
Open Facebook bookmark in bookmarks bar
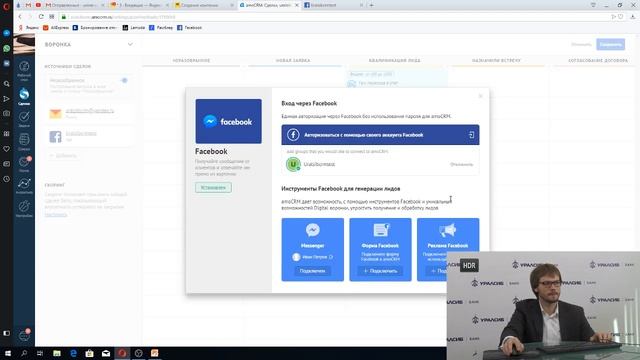tap(189, 28)
